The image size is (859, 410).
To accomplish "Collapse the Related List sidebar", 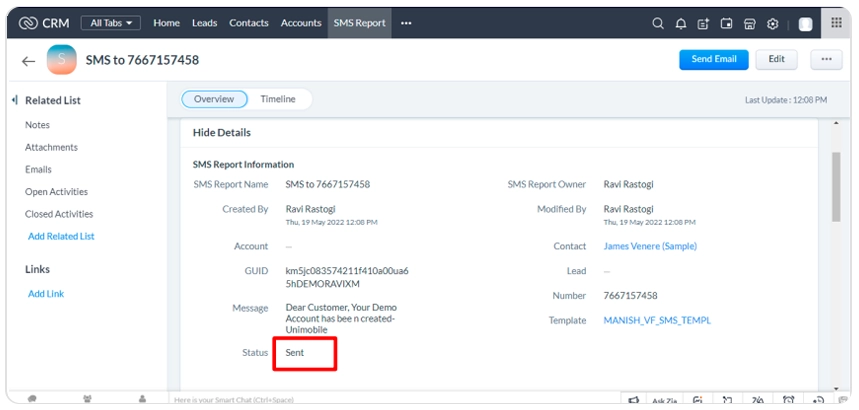I will coord(15,100).
